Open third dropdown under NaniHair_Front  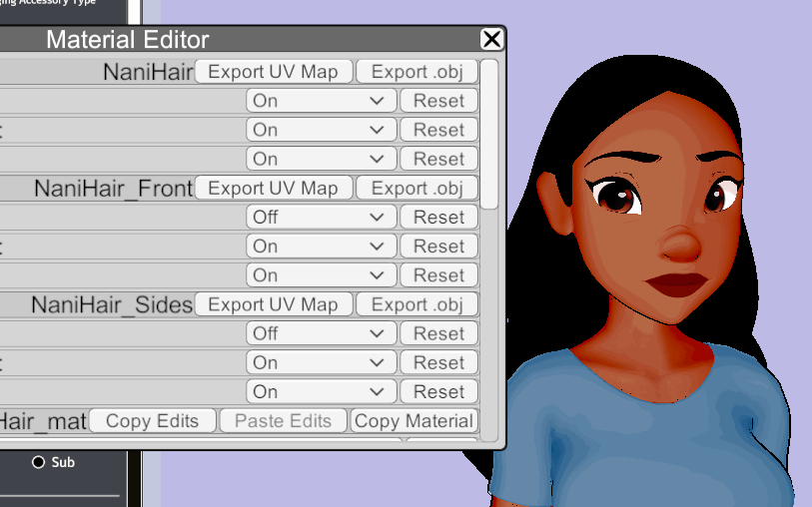point(321,274)
